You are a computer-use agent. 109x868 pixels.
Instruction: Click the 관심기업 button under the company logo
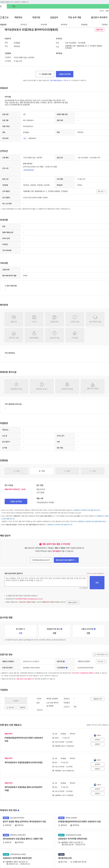click(10, 708)
